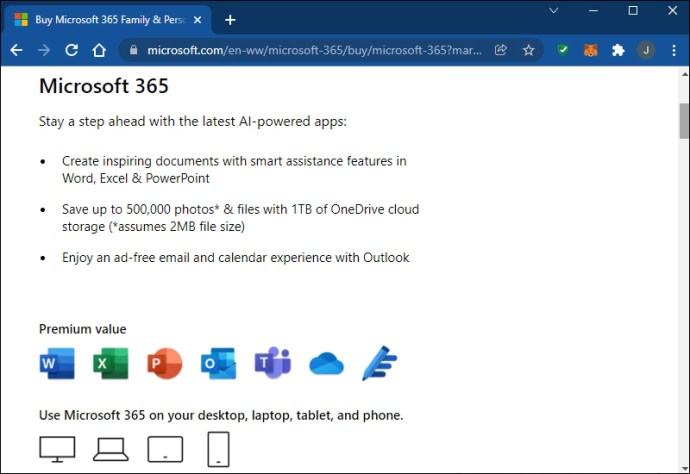Screen dimensions: 690x474
Task: Expand the tab search chevron
Action: click(x=554, y=11)
